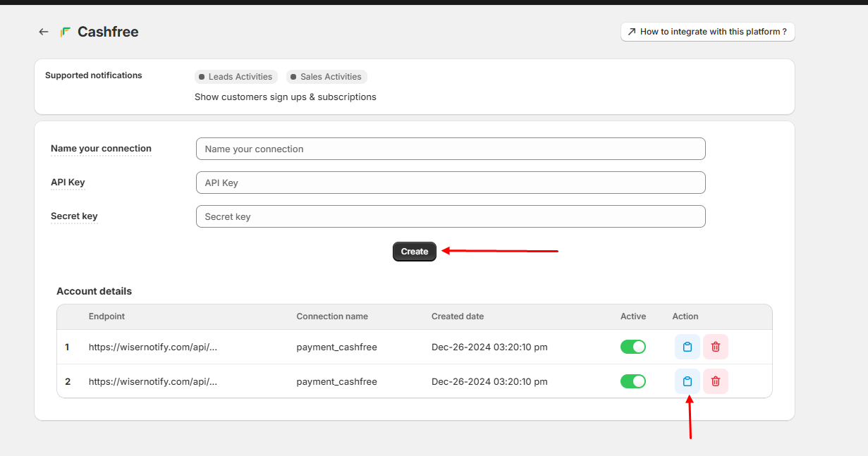Screen dimensions: 868x456
Task: Go back using the left arrow icon
Action: 44,32
